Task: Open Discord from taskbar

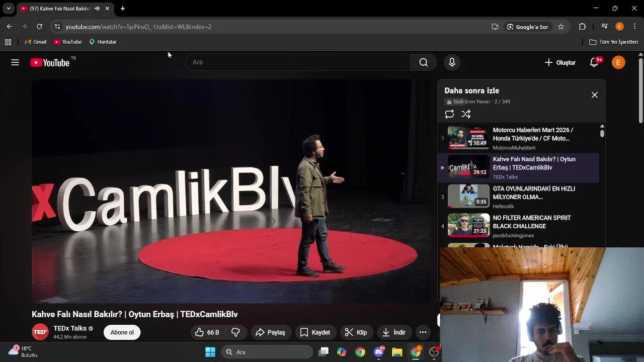Action: click(379, 352)
